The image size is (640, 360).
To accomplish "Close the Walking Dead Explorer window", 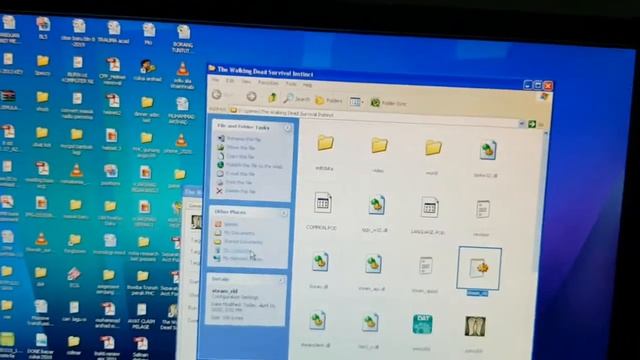I will pos(548,86).
